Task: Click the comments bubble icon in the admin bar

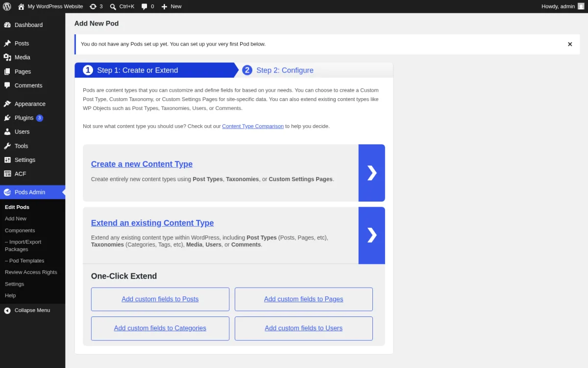Action: (145, 6)
